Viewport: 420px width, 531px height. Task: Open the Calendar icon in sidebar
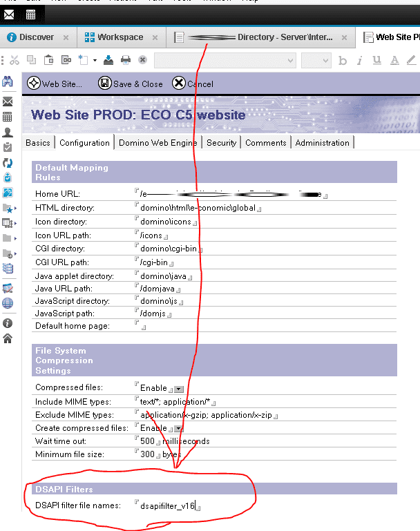(8, 117)
